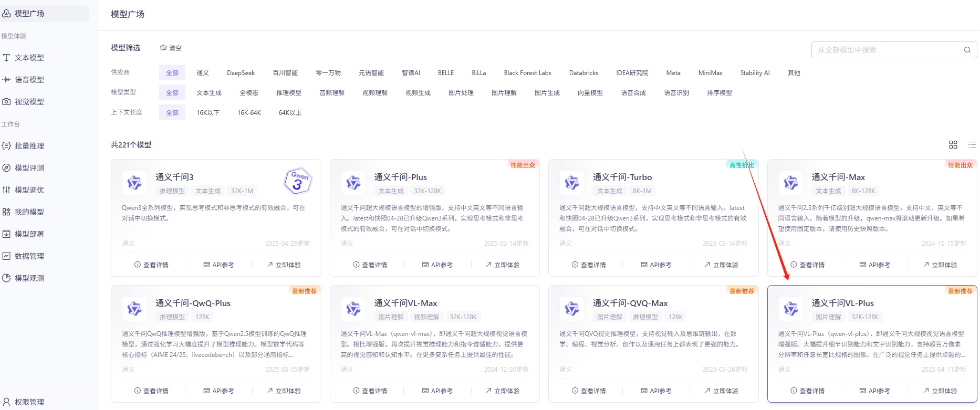View details of 通义千问-QwQ-Plus
This screenshot has height=410, width=980.
151,391
